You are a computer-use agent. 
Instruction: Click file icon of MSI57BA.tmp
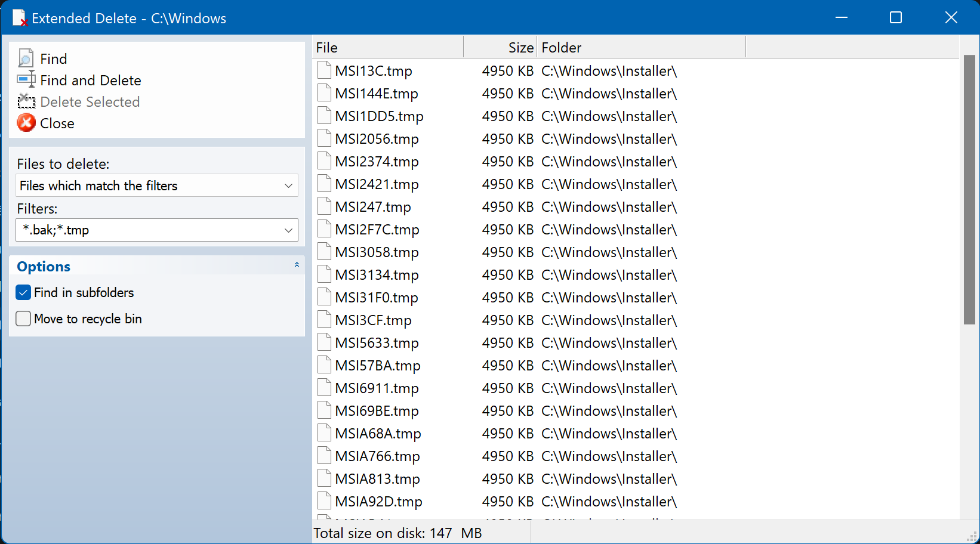[324, 365]
